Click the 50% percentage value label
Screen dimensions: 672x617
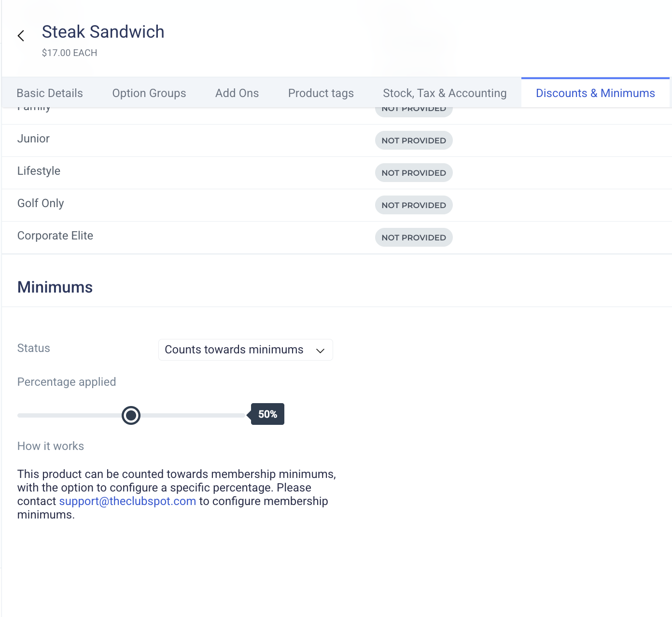[268, 414]
